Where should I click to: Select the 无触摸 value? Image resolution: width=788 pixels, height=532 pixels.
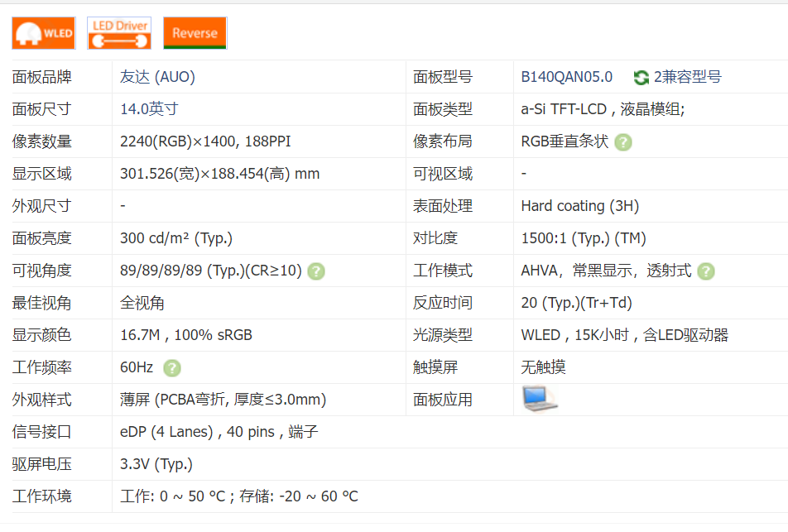[x=543, y=367]
